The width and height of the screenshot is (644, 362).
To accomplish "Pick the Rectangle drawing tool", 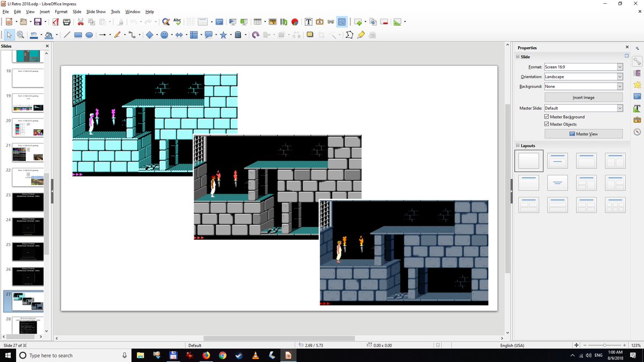I will coord(78,35).
